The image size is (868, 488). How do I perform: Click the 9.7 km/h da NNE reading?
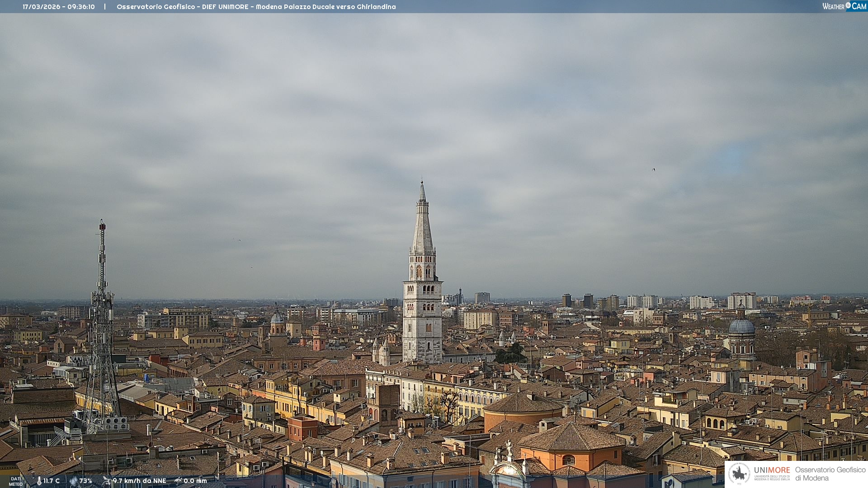click(139, 481)
